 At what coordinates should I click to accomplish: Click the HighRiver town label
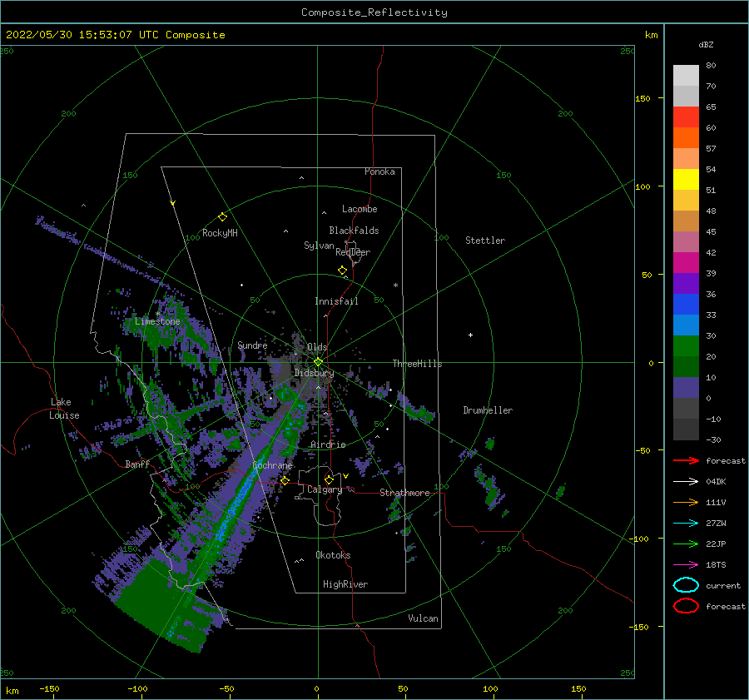[x=345, y=584]
